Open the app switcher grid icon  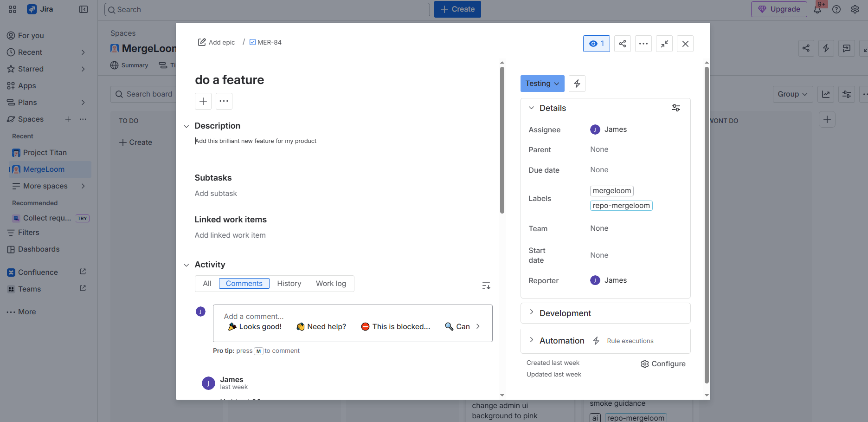point(13,9)
